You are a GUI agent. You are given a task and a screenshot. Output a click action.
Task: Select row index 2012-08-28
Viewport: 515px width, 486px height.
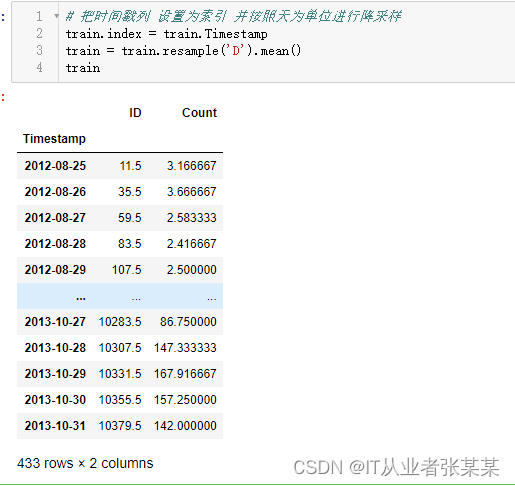[55, 244]
